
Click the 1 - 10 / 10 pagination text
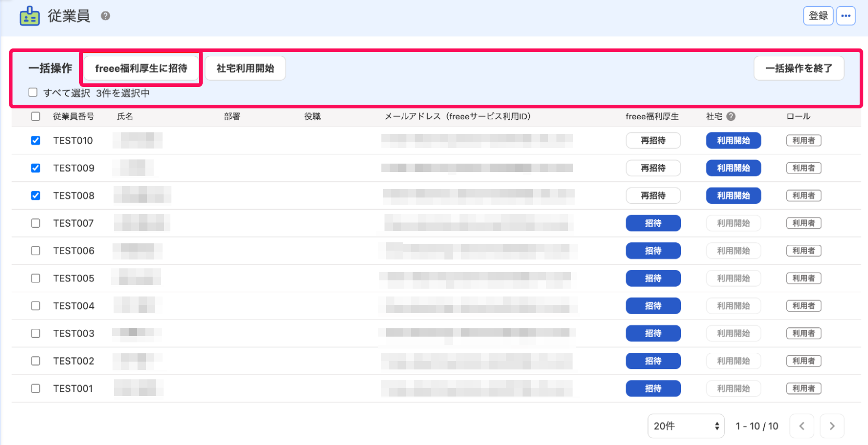[757, 426]
